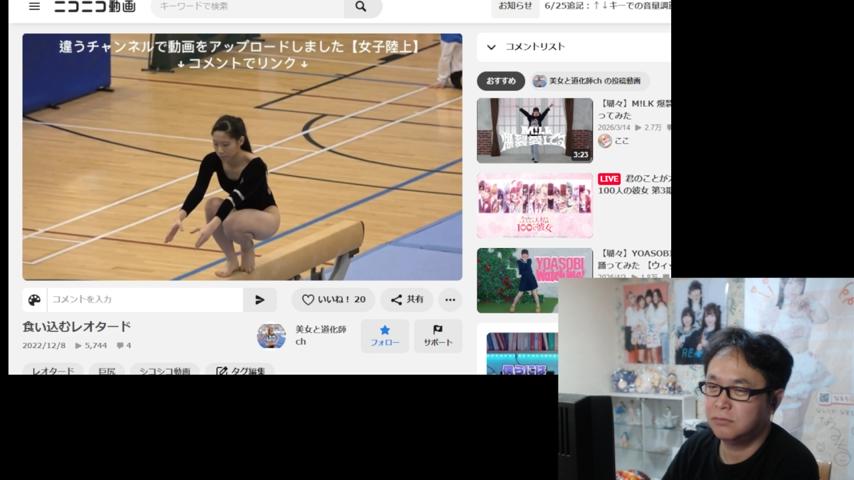Click the video title 食い込むレオタード
Viewport: 854px width, 480px height.
(x=77, y=327)
